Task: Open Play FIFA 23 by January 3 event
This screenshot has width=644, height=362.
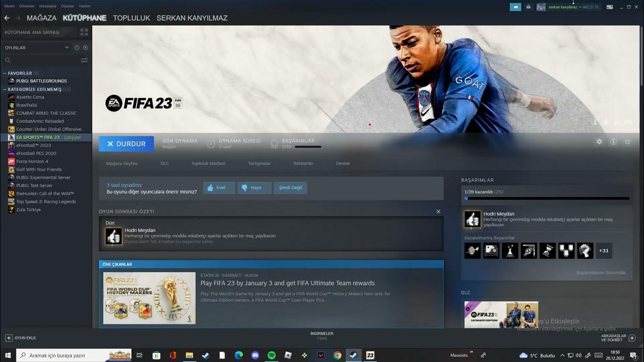Action: [287, 283]
